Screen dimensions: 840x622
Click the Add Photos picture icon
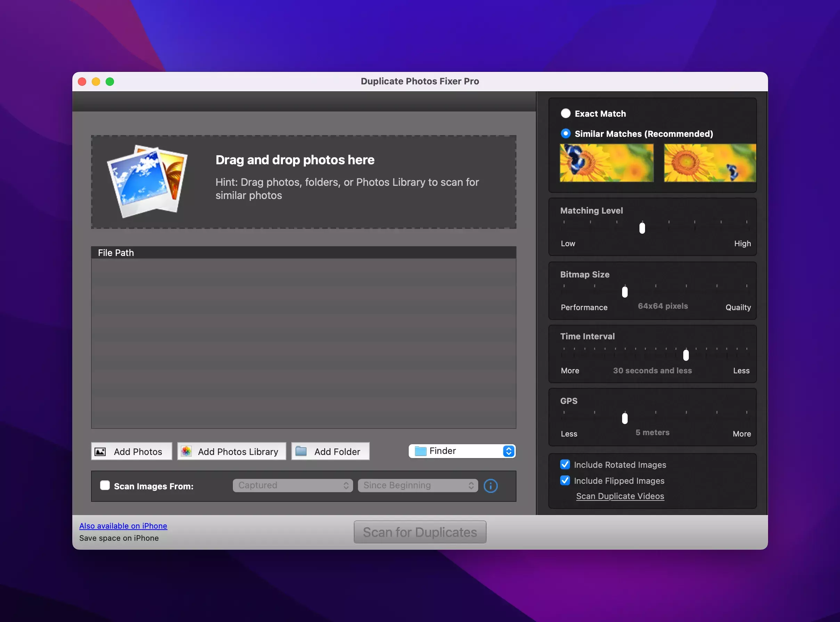tap(100, 451)
